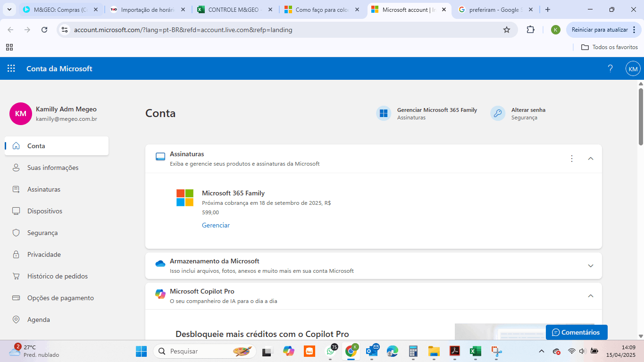Go to Dispositivos in sidebar

(x=45, y=211)
